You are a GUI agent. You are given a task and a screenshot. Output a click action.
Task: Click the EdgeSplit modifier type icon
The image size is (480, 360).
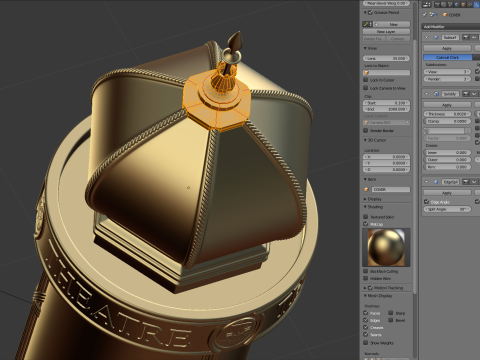(436, 182)
